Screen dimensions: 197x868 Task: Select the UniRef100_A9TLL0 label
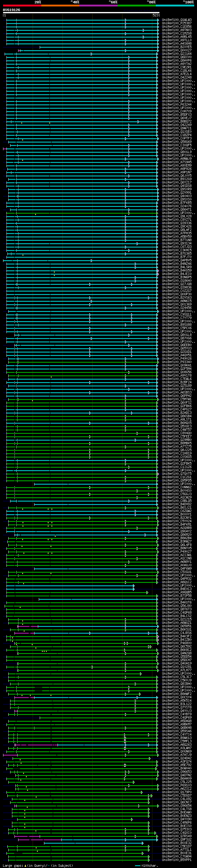(177, 40)
